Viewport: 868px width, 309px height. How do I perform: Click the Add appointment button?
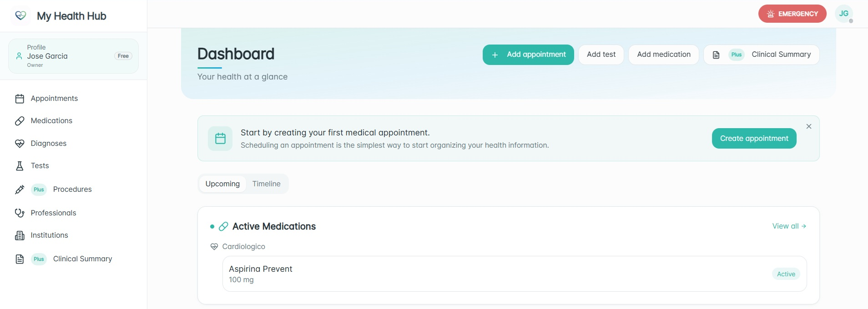click(x=528, y=55)
